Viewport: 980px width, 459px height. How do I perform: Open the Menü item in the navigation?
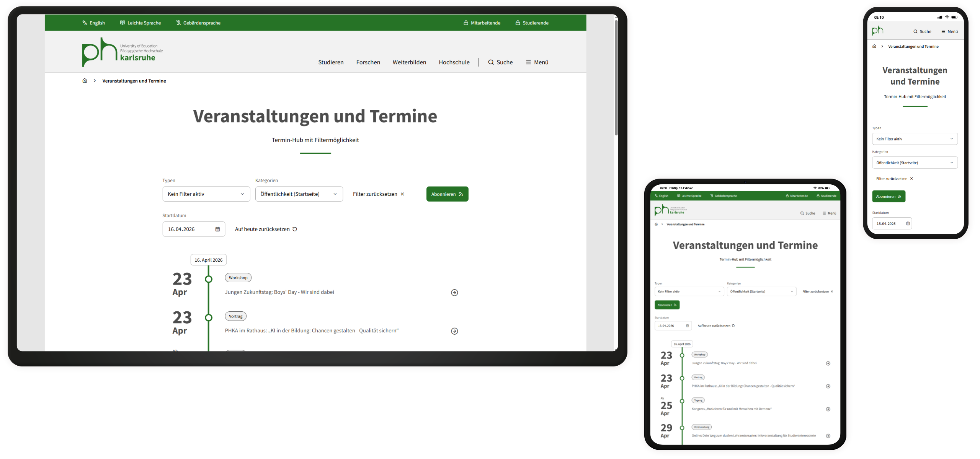[537, 62]
